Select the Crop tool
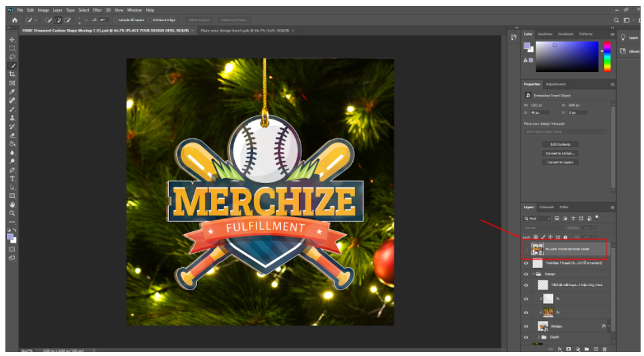This screenshot has width=644, height=356. click(12, 74)
